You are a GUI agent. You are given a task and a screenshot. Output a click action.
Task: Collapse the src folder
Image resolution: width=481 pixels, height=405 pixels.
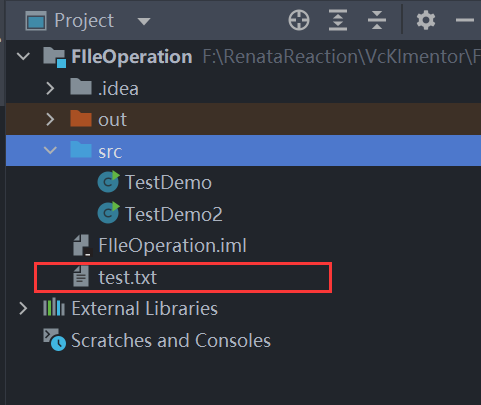tap(50, 150)
